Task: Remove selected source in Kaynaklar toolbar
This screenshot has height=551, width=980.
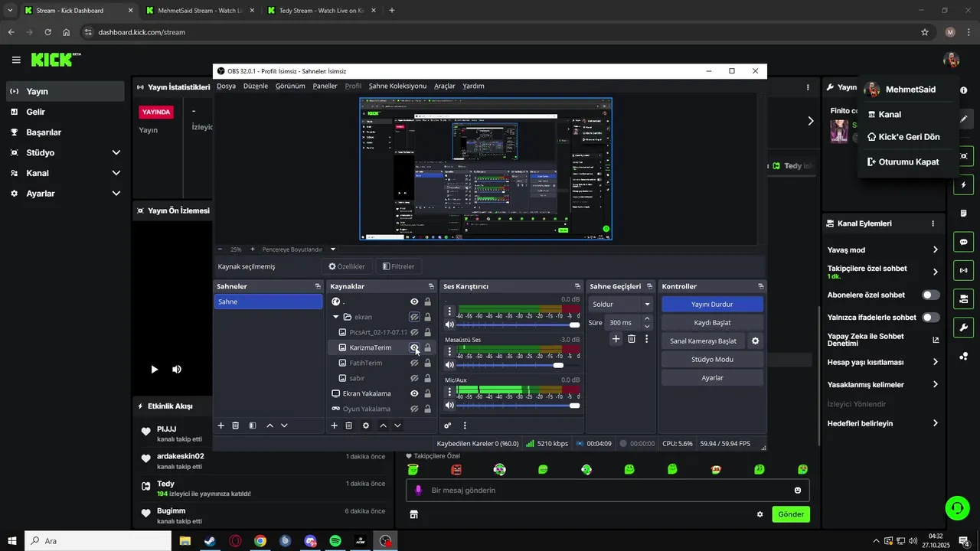Action: (x=348, y=425)
